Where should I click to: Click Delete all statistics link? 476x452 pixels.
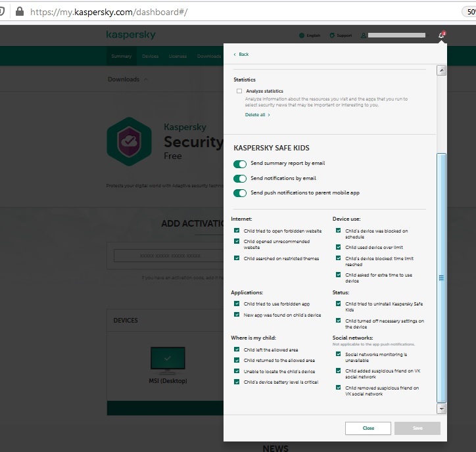tap(258, 115)
